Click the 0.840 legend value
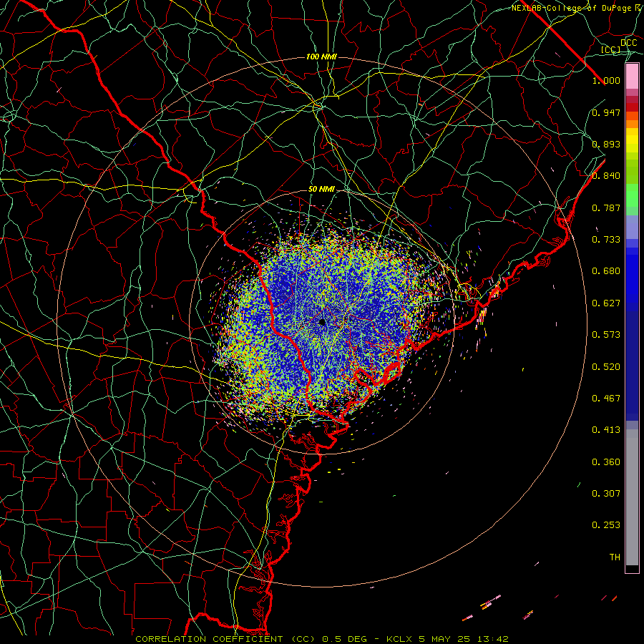This screenshot has height=644, width=644. [606, 176]
